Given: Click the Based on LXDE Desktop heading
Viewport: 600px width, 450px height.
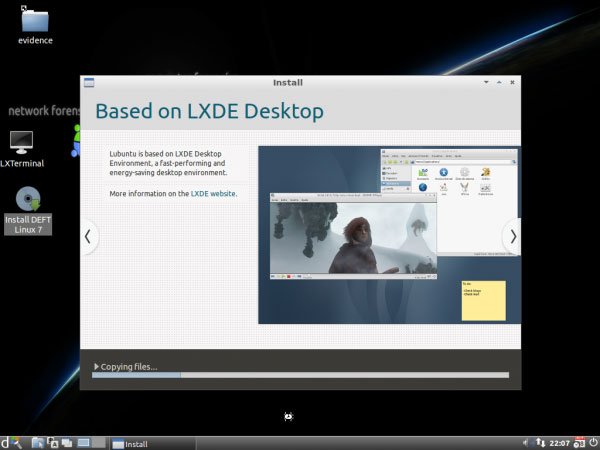Looking at the screenshot, I should pyautogui.click(x=209, y=111).
